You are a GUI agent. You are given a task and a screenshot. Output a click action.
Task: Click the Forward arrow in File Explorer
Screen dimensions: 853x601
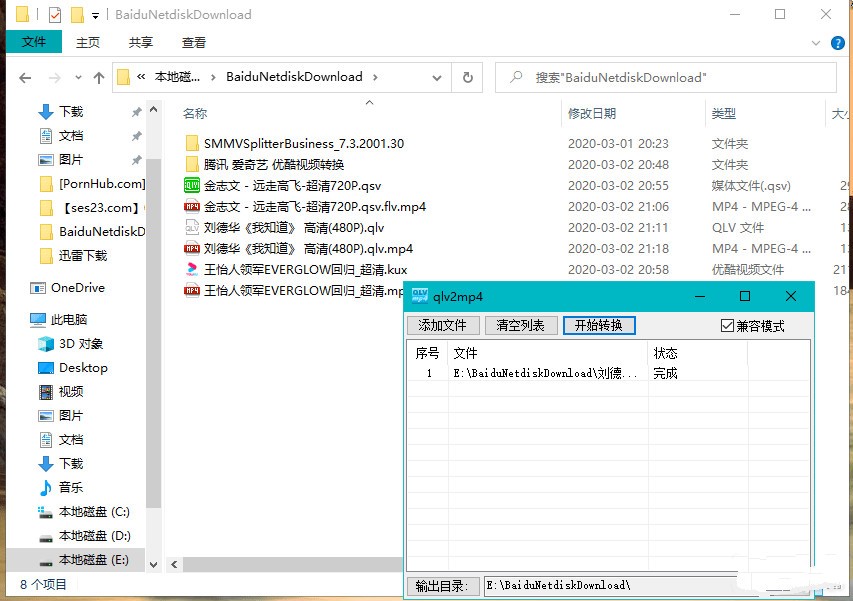(x=54, y=78)
